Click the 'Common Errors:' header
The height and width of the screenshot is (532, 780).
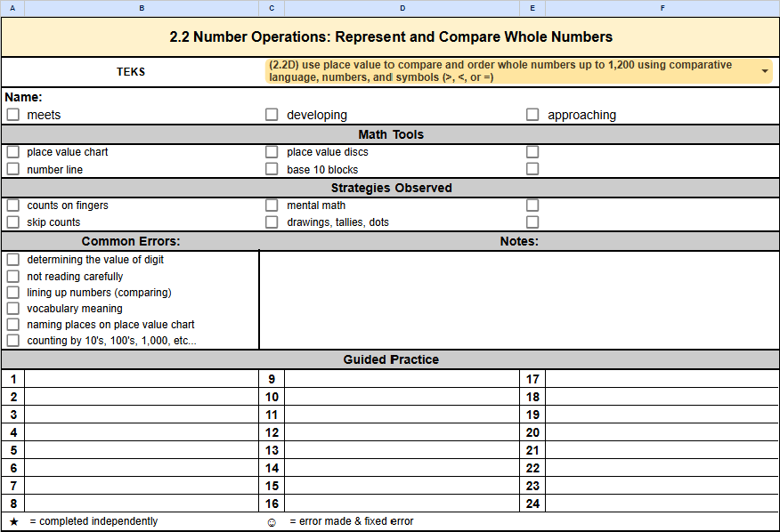click(130, 241)
